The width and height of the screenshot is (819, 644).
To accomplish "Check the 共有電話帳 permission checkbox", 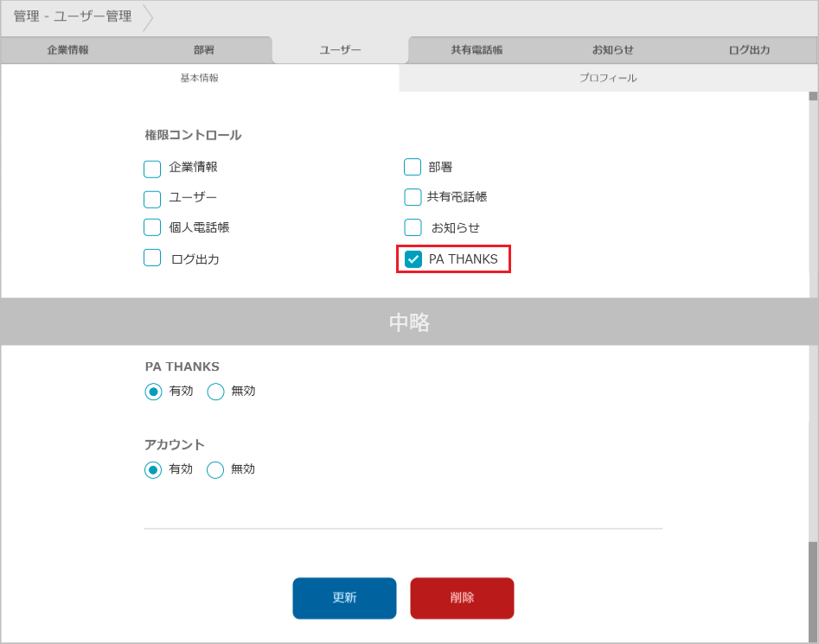I will point(413,197).
